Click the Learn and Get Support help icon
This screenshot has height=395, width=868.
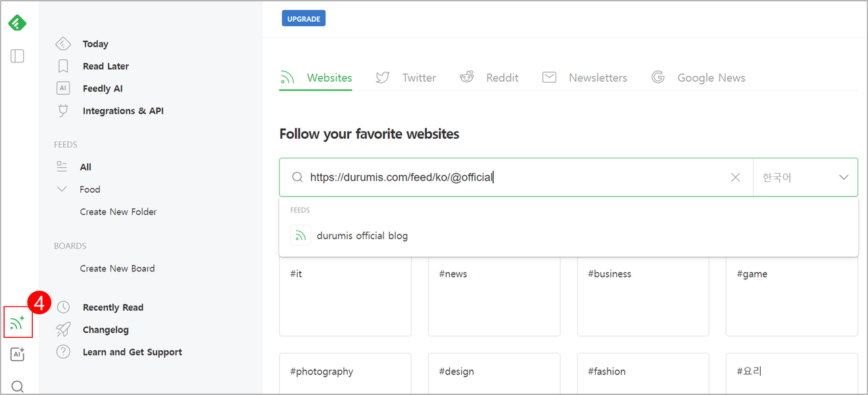[x=63, y=352]
